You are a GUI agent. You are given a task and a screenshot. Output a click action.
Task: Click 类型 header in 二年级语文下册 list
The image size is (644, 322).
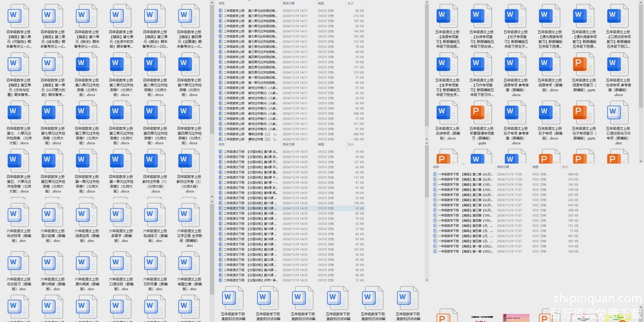(x=321, y=145)
